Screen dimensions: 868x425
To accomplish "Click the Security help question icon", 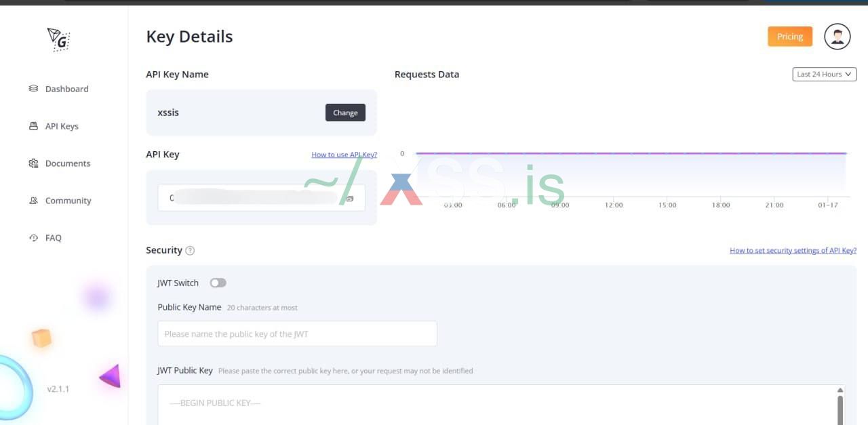I will [190, 251].
